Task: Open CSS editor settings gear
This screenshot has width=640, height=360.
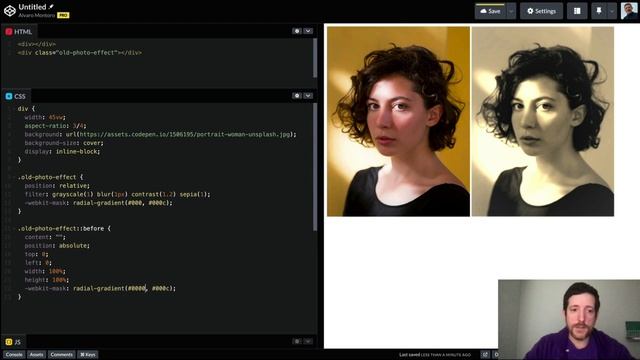Action: tap(297, 96)
